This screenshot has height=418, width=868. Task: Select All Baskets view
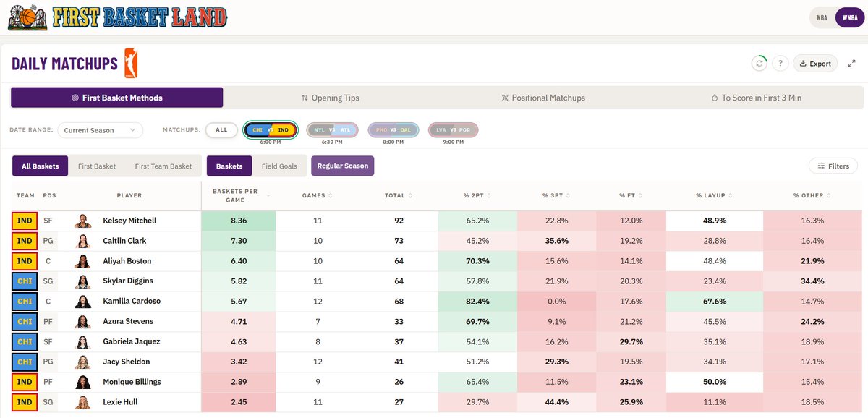pos(41,166)
